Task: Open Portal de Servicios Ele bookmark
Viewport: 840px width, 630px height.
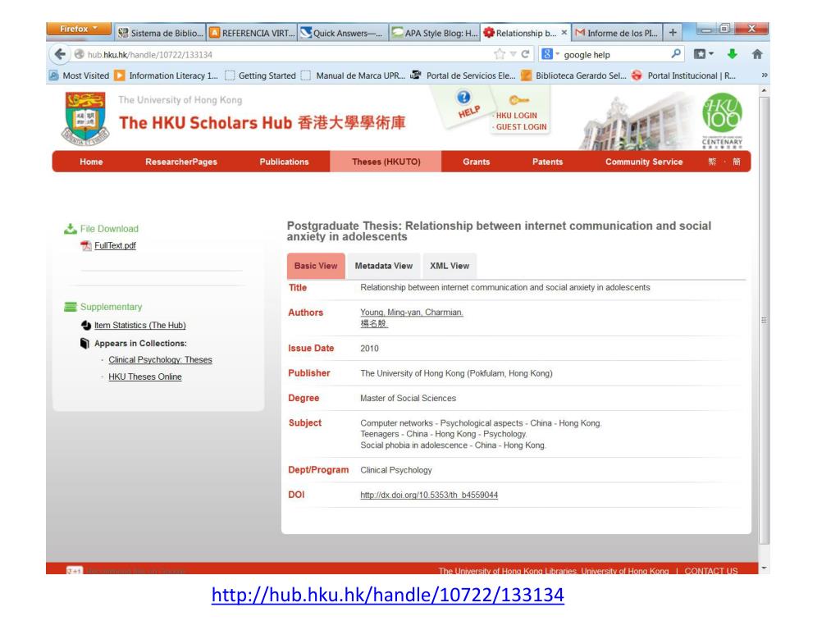Action: point(463,75)
